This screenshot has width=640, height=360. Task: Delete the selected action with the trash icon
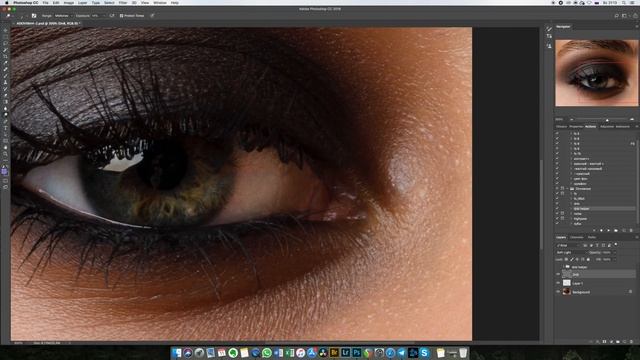[631, 231]
